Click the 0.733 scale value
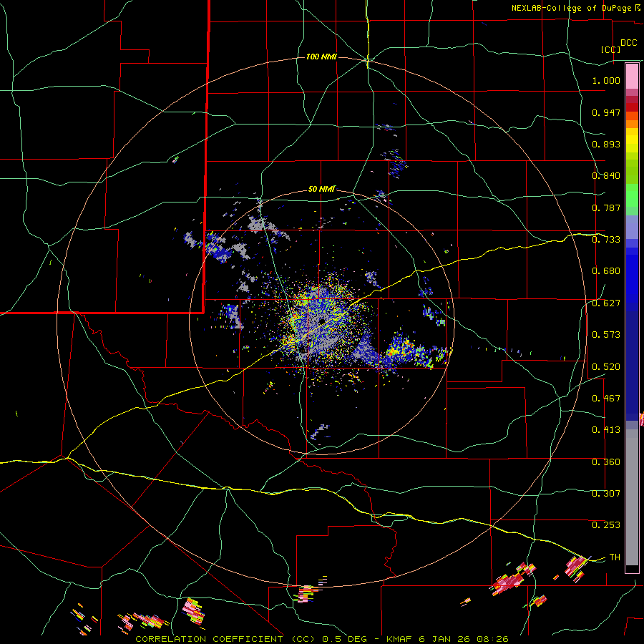Screen dimensions: 644x644 (606, 240)
